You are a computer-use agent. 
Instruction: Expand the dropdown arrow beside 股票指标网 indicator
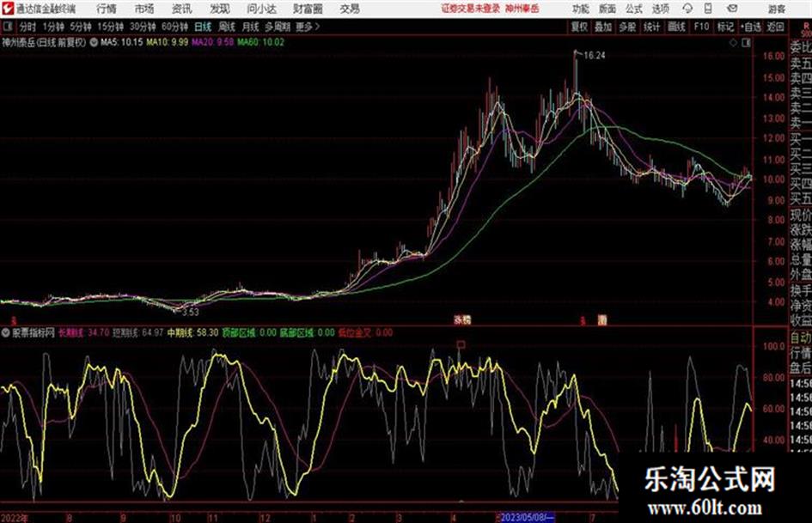tap(6, 333)
